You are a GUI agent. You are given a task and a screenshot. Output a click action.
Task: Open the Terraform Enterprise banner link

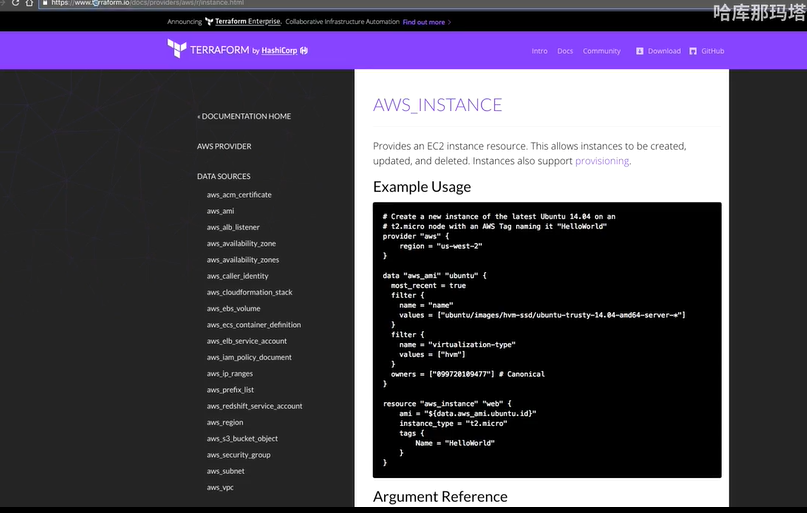248,22
